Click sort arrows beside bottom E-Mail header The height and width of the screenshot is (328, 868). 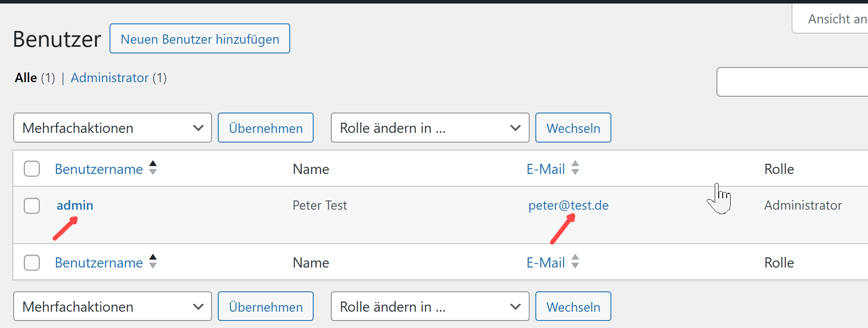(x=575, y=262)
